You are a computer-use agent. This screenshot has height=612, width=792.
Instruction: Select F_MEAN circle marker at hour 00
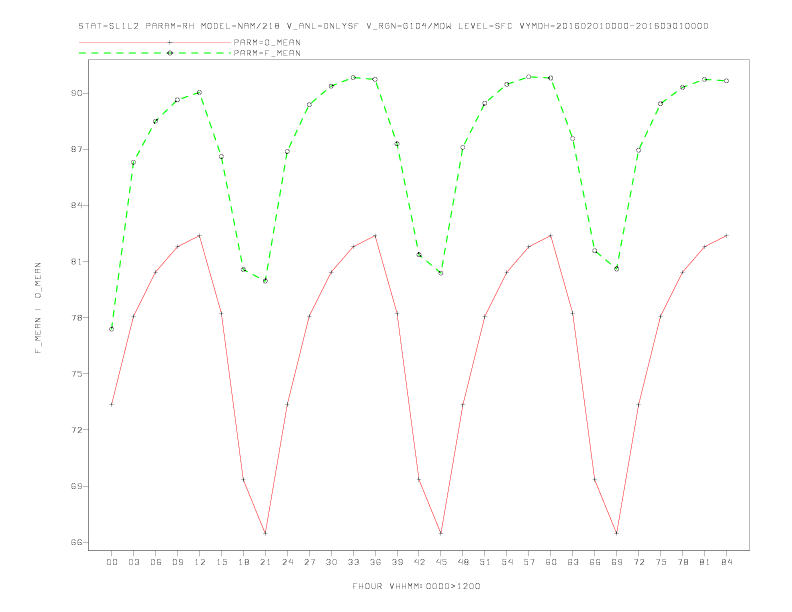112,329
